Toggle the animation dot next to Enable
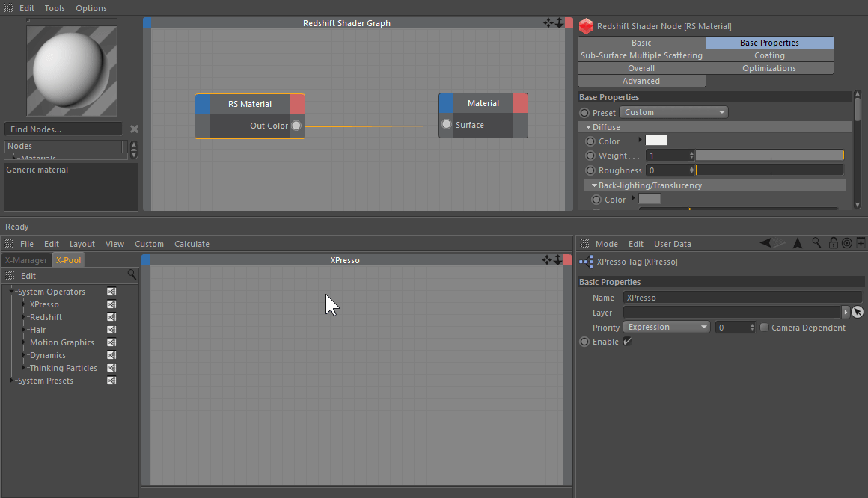This screenshot has height=498, width=868. pos(584,342)
